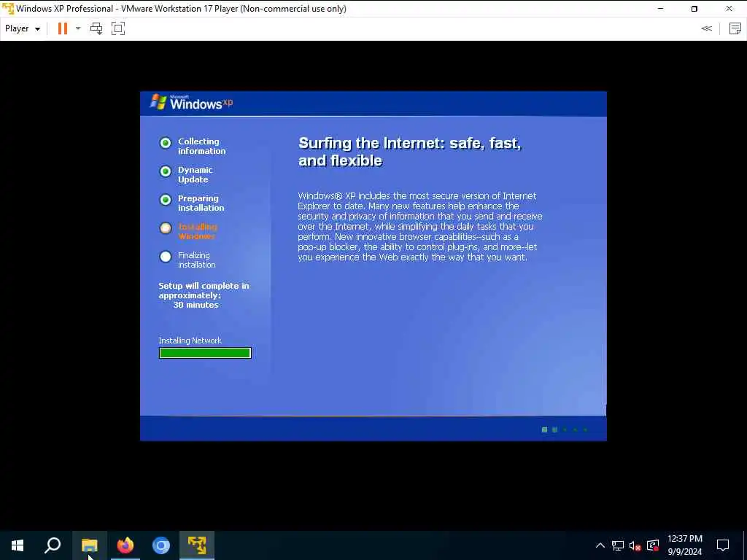Click the Collecting information step indicator
The height and width of the screenshot is (560, 747).
point(166,143)
